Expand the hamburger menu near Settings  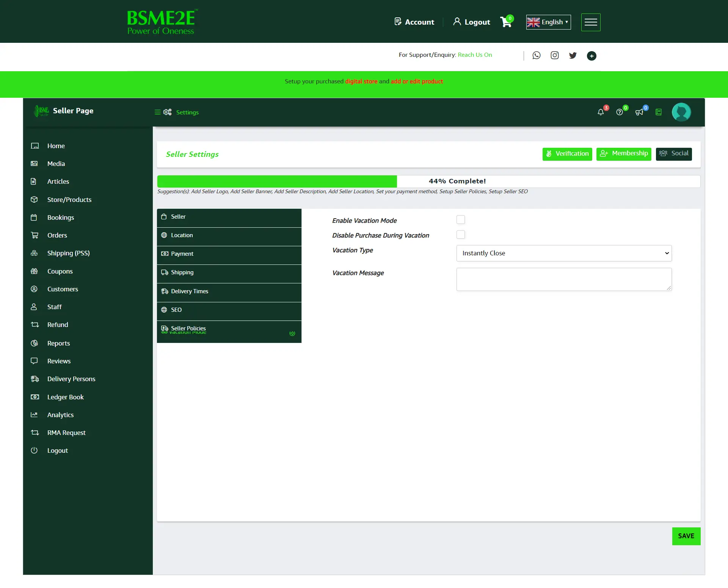(158, 112)
